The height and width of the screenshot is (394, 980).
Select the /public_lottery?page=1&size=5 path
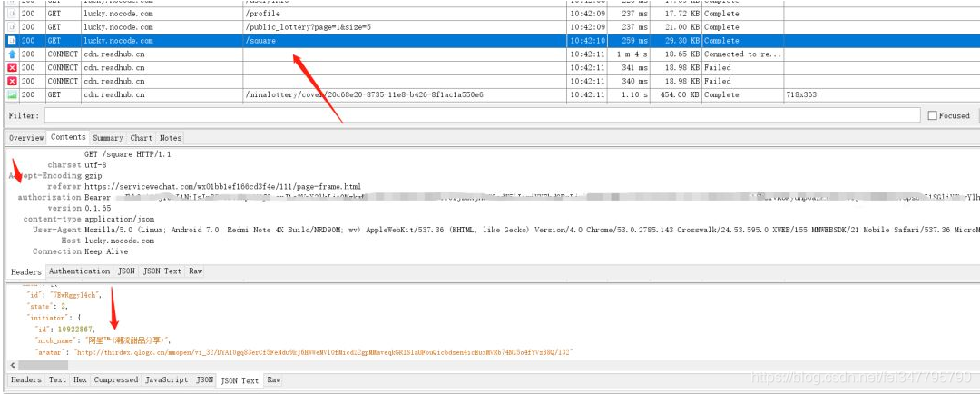[309, 27]
